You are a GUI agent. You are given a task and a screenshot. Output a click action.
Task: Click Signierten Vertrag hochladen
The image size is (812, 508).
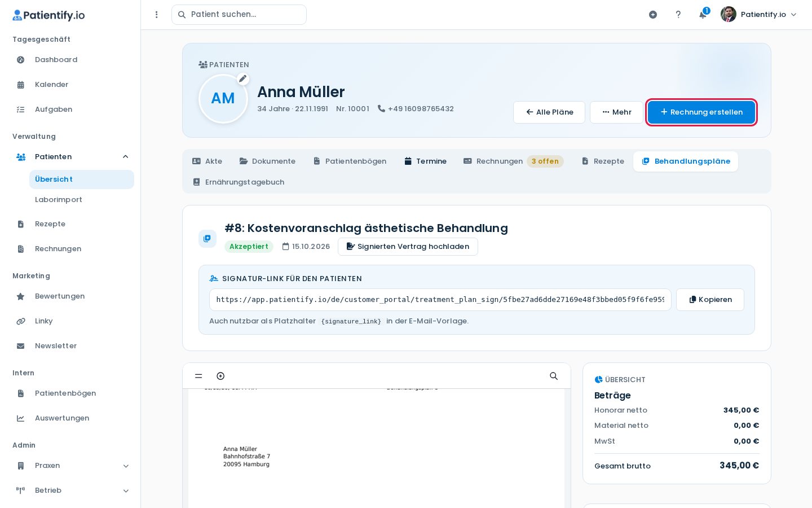[408, 247]
